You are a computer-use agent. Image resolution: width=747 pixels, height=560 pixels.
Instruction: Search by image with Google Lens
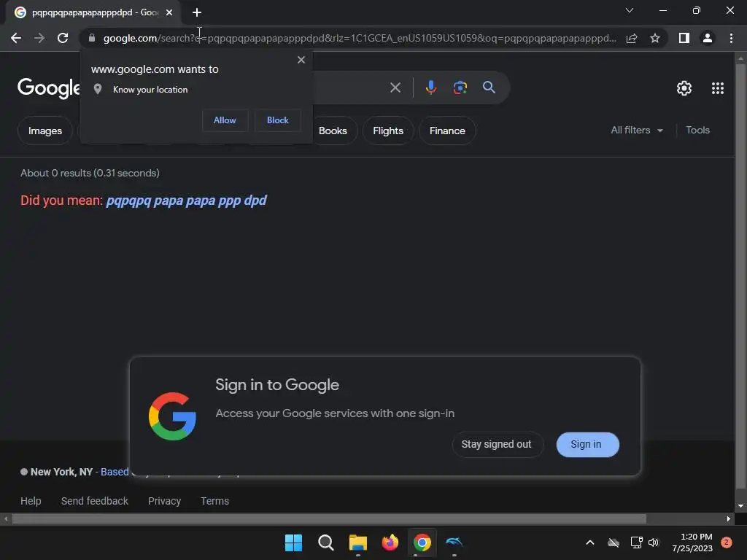coord(460,87)
